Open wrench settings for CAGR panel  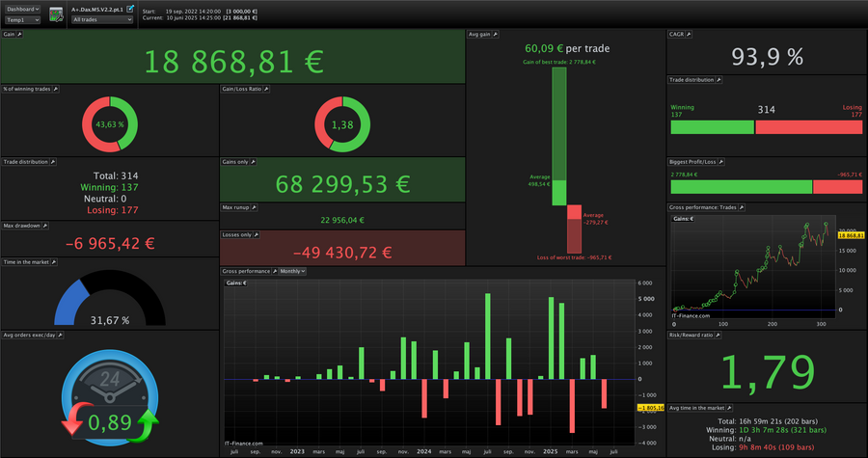689,35
